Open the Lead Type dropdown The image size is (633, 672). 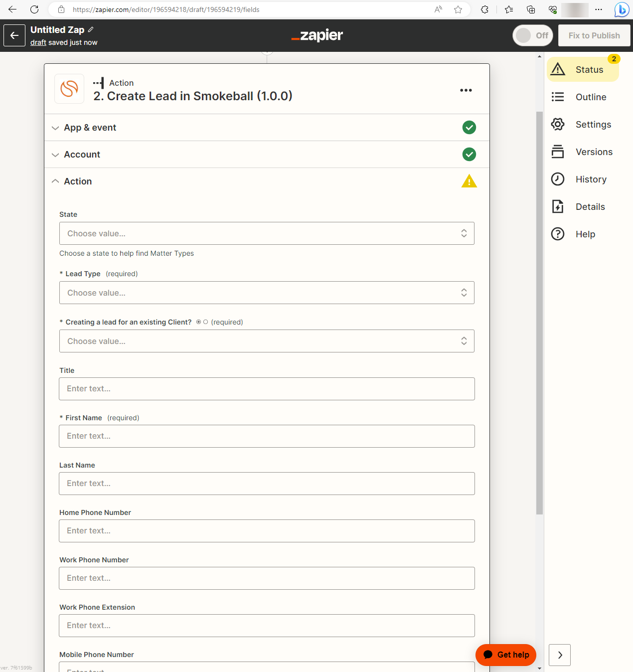267,293
